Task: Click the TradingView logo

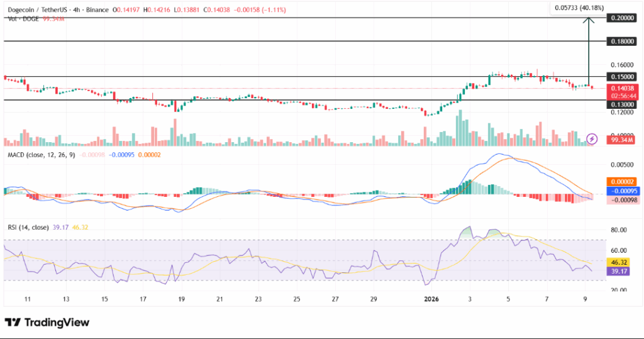Action: [48, 323]
